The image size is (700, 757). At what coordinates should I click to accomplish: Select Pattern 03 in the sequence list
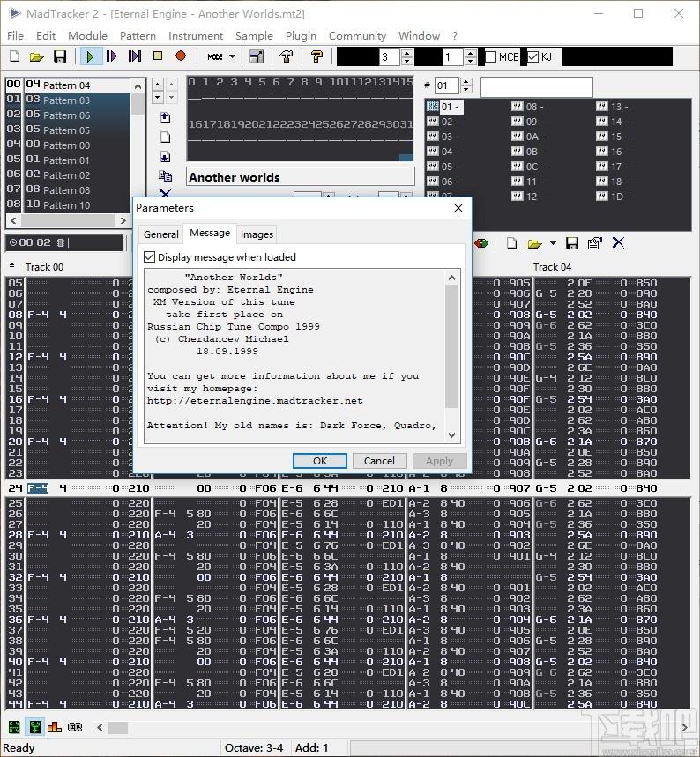pyautogui.click(x=68, y=100)
